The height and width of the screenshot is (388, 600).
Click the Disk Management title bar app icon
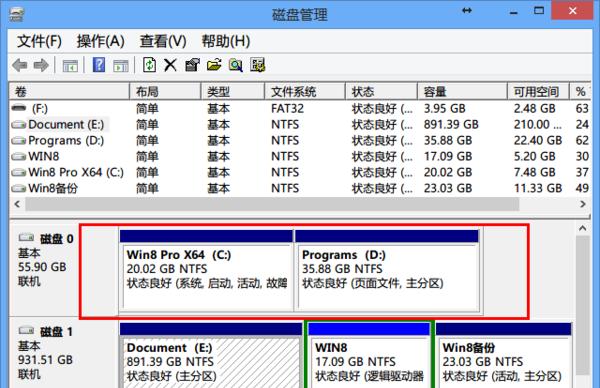tap(16, 14)
